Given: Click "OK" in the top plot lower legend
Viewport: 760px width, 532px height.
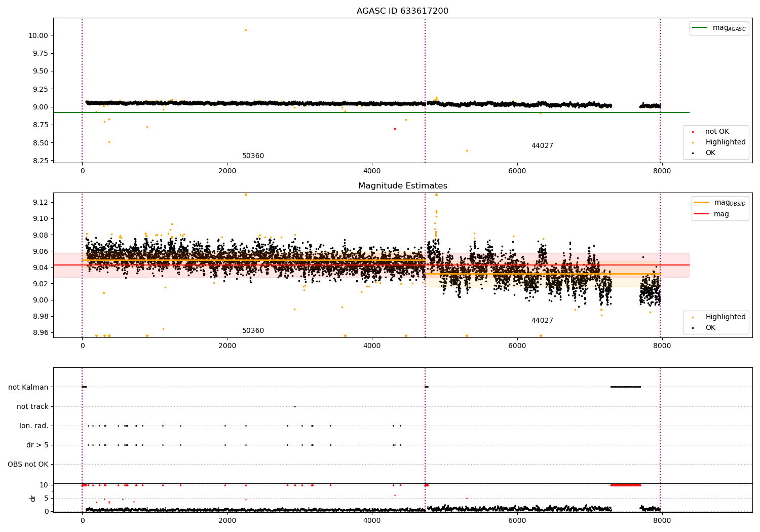Looking at the screenshot, I should [710, 153].
